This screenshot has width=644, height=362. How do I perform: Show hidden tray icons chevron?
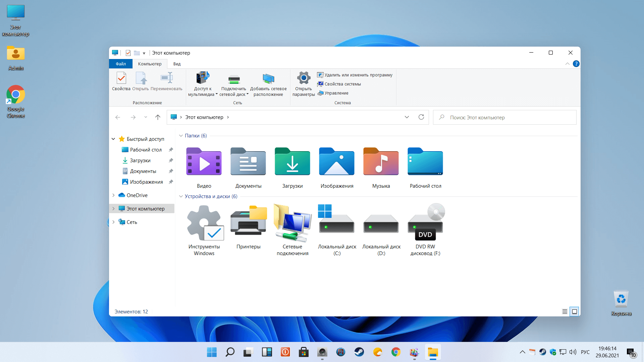523,352
